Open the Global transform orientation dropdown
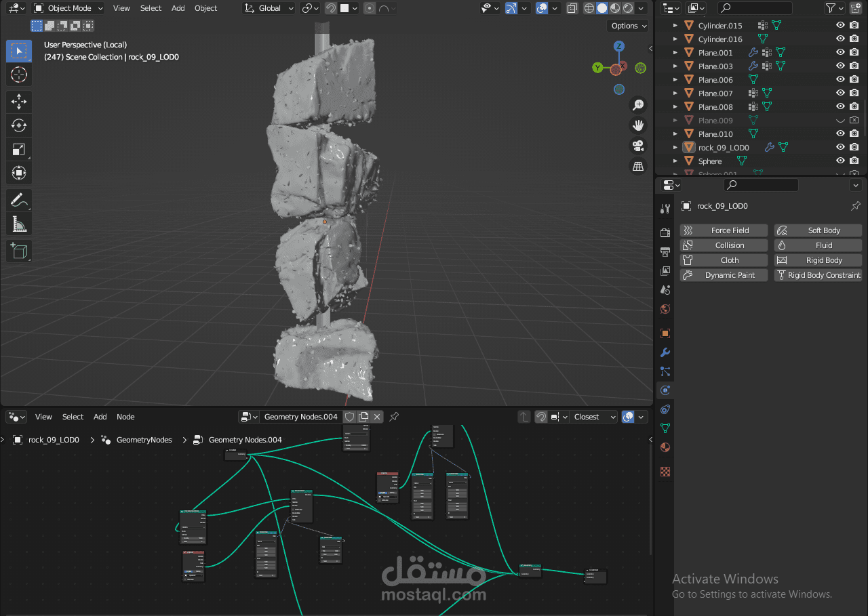The width and height of the screenshot is (868, 616). click(269, 8)
